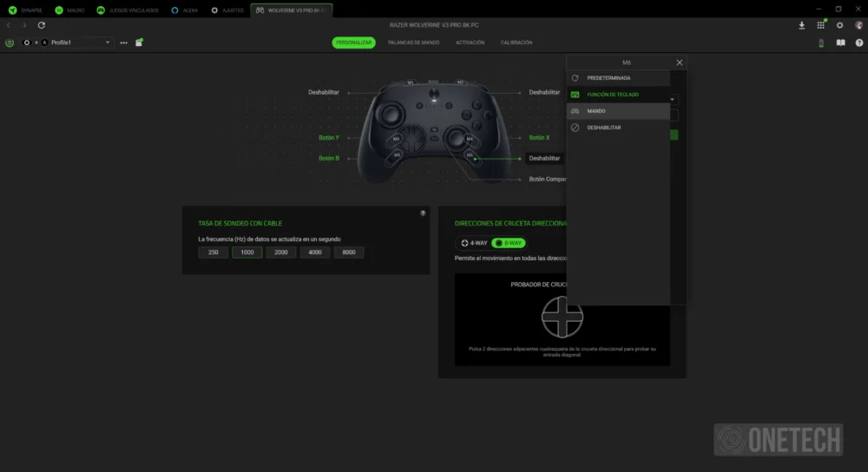Open the Palancas de Mando section
Viewport: 868px width, 472px height.
click(x=413, y=43)
